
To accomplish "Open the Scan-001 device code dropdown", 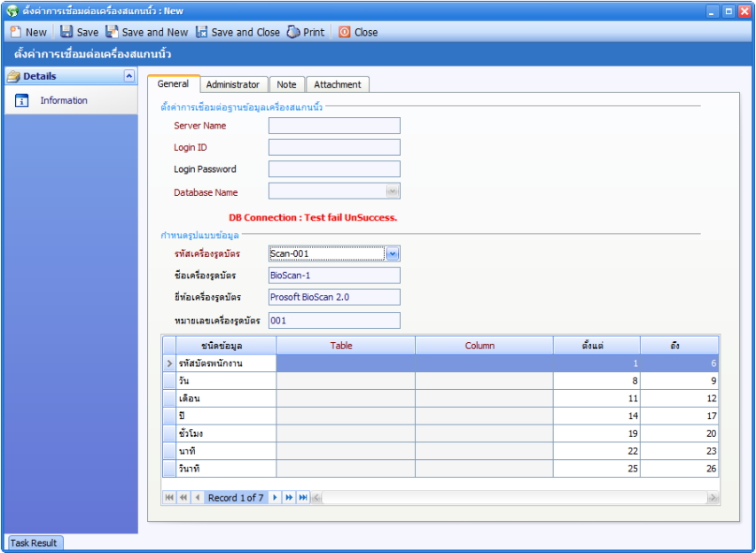I will [x=393, y=253].
